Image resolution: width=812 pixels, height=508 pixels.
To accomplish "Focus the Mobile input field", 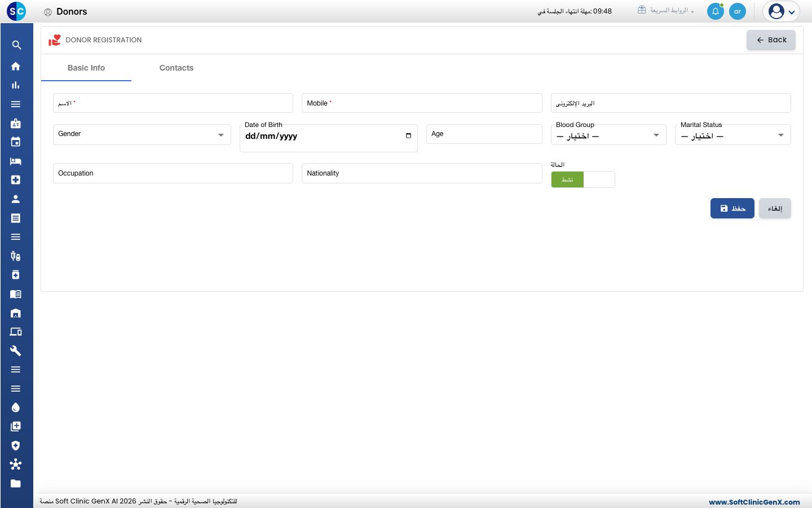I will pyautogui.click(x=422, y=103).
